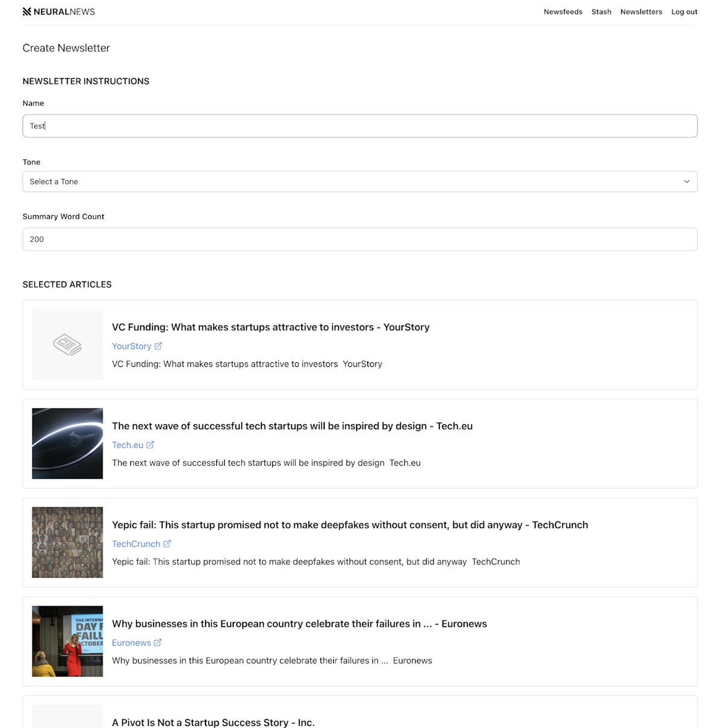
Task: Open the TechCrunch source link
Action: point(136,544)
